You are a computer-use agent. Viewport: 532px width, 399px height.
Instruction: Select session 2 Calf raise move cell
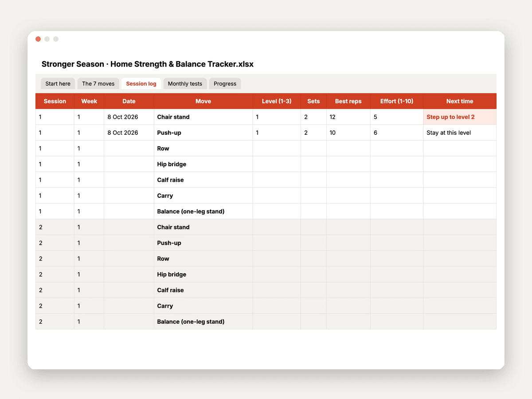click(203, 290)
